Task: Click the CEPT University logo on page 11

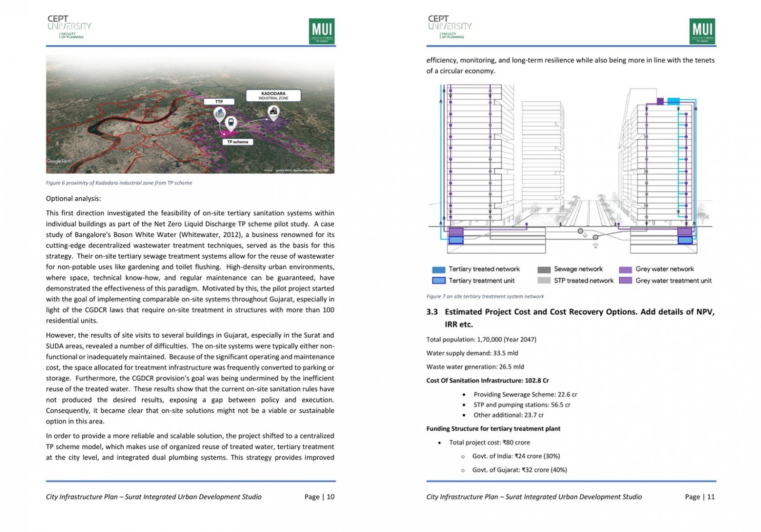Action: [x=449, y=27]
